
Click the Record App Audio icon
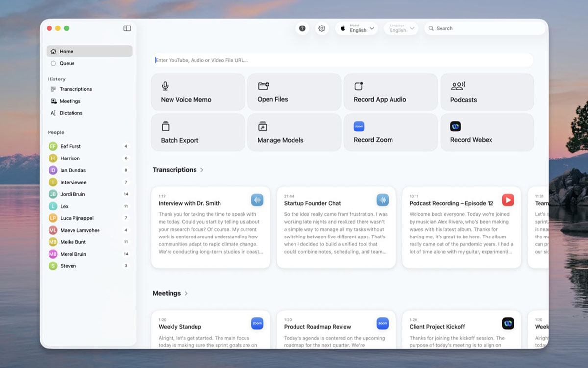click(x=359, y=86)
